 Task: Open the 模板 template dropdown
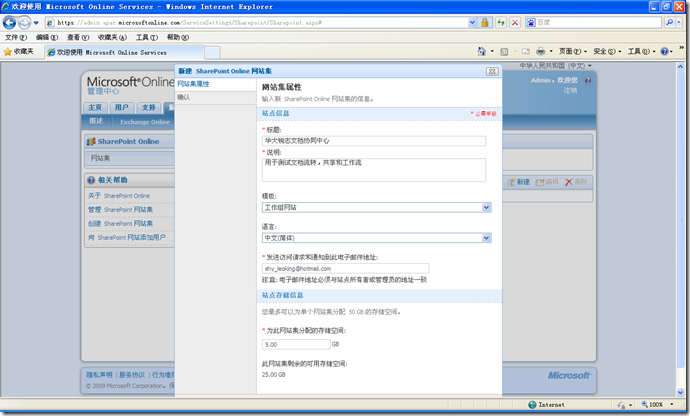tap(377, 207)
